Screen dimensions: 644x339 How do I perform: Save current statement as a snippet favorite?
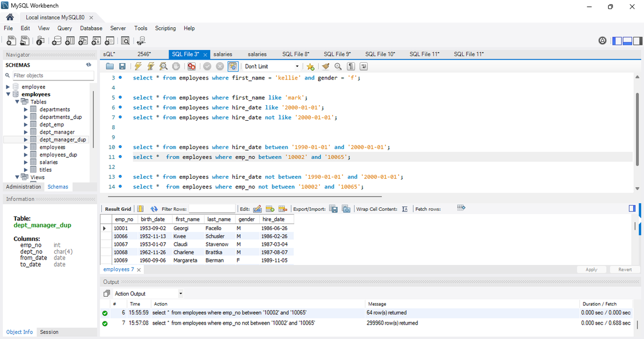coord(310,67)
